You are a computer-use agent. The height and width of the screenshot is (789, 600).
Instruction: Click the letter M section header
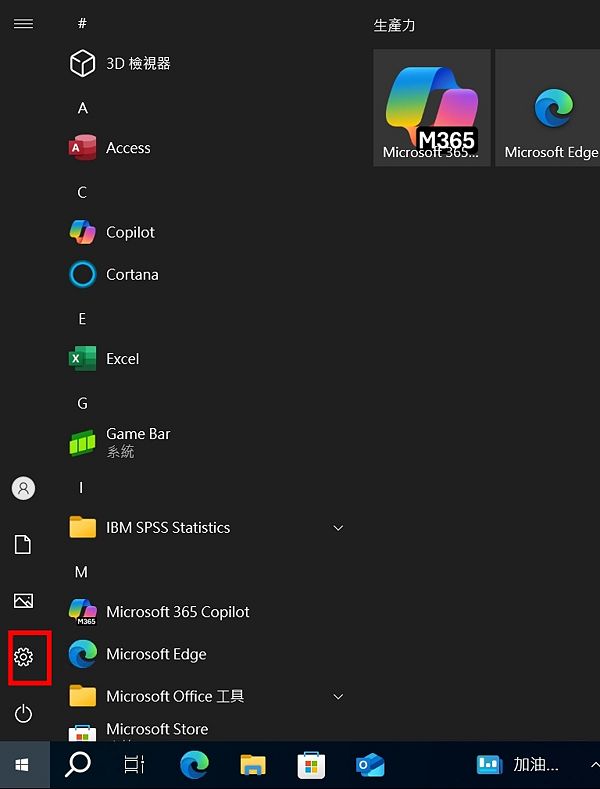click(x=82, y=572)
